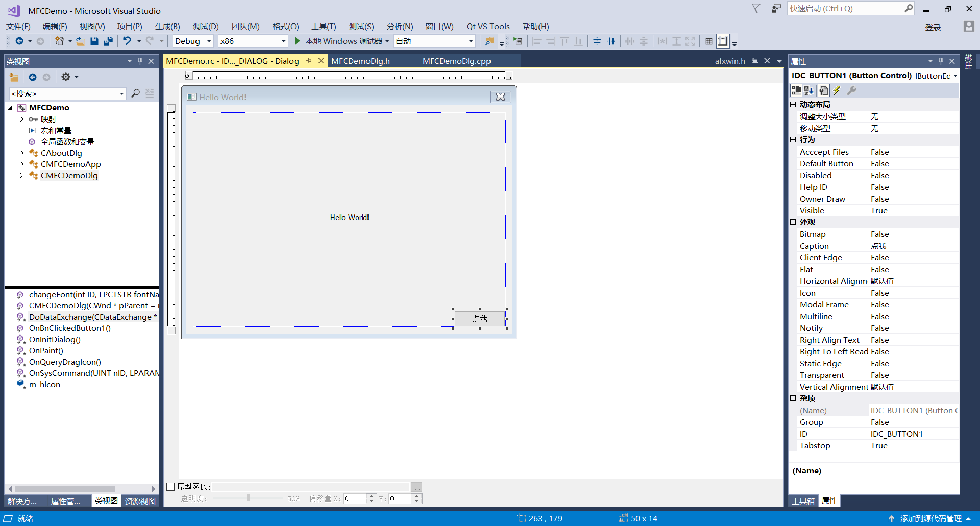Undo the last action with the Undo icon

pos(127,41)
